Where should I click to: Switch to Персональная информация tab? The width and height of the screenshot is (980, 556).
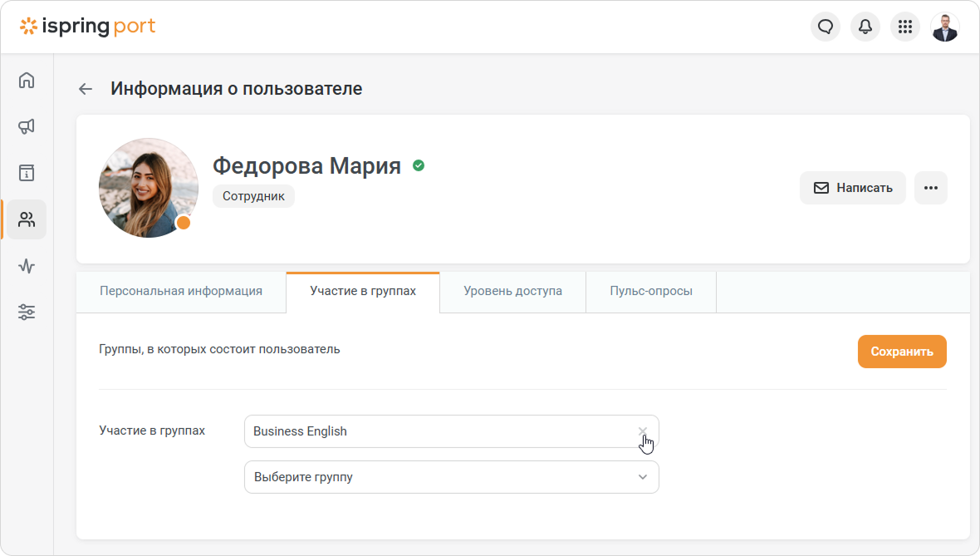(x=181, y=291)
